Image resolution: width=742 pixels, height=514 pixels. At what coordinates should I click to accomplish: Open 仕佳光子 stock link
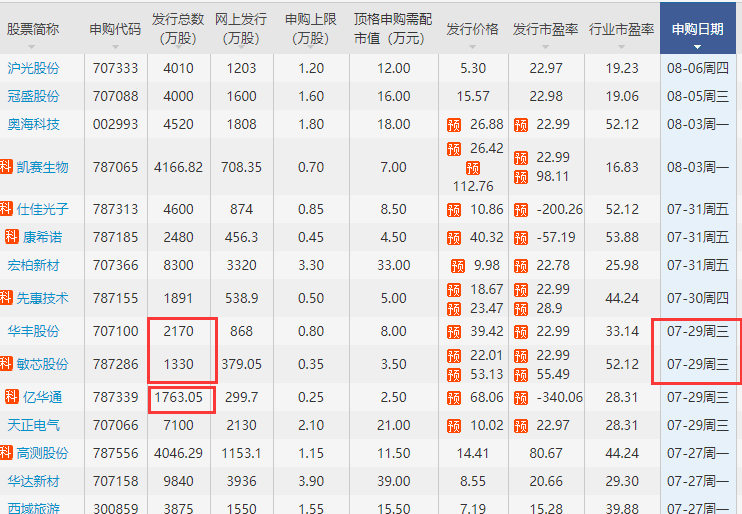tap(43, 209)
